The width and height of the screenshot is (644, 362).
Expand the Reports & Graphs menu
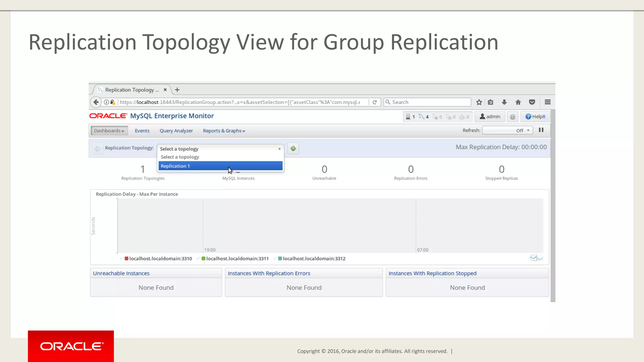(x=224, y=131)
